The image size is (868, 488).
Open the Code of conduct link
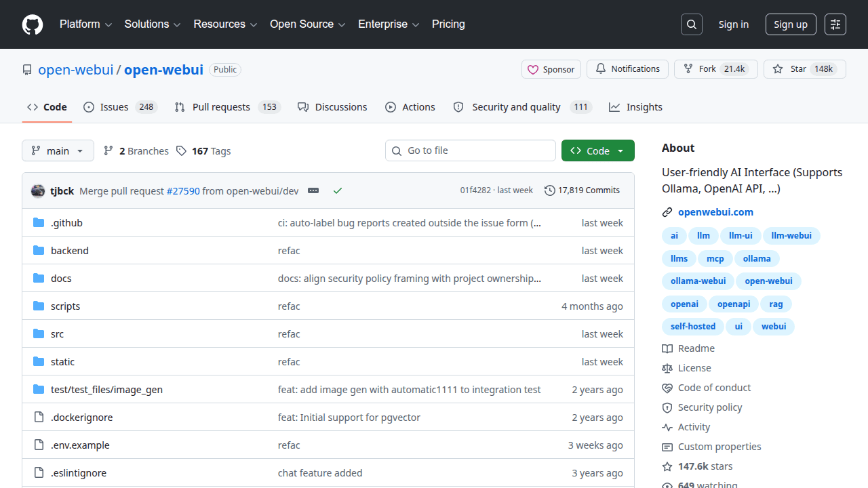click(714, 388)
